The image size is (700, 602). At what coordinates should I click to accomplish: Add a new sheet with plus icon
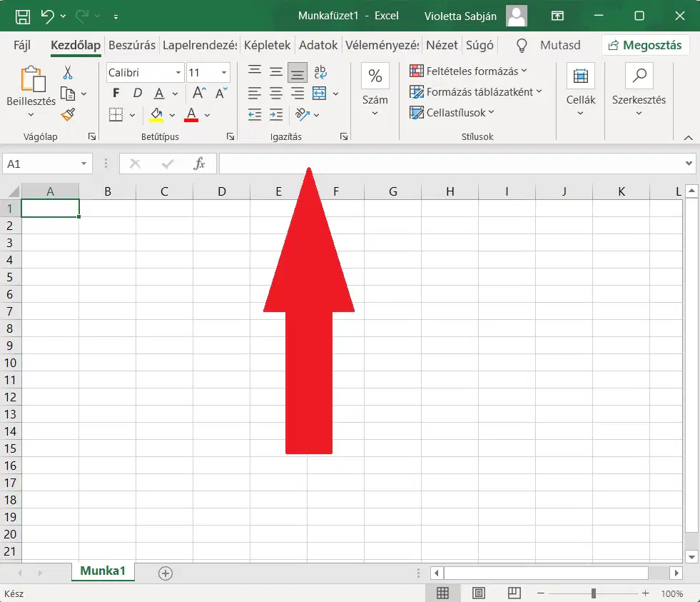pos(165,573)
